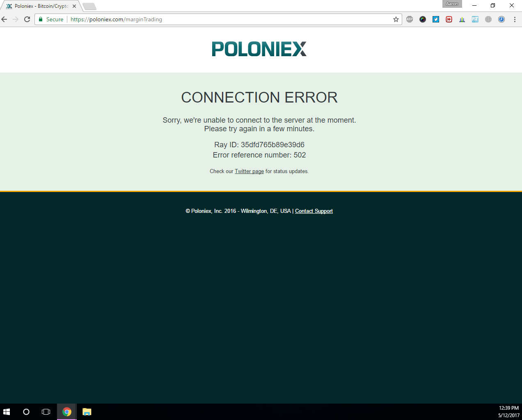Screen dimensions: 522x420
Task: Open Task View on the taskbar
Action: pos(46,412)
